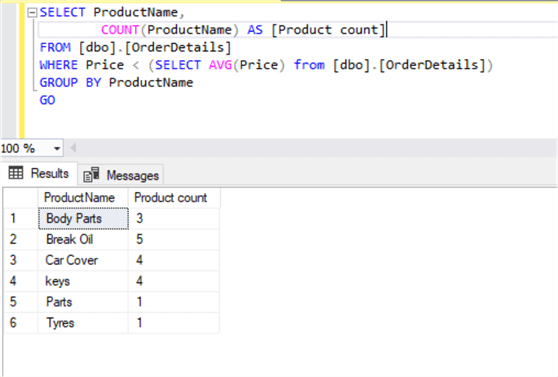Select row header 2 in results grid
The image size is (558, 377).
pos(21,239)
